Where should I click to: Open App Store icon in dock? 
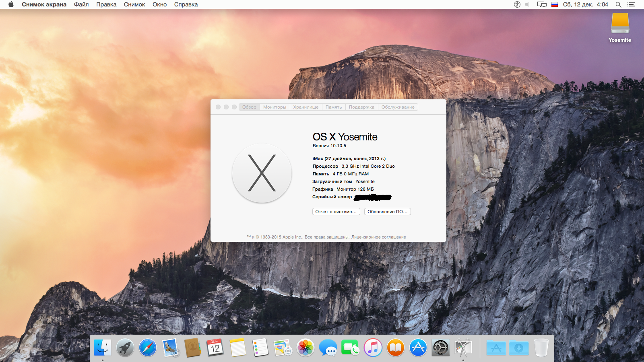point(418,348)
